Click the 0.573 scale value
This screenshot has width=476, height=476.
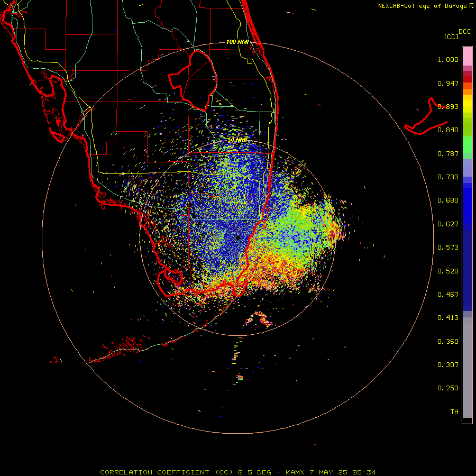click(x=448, y=248)
